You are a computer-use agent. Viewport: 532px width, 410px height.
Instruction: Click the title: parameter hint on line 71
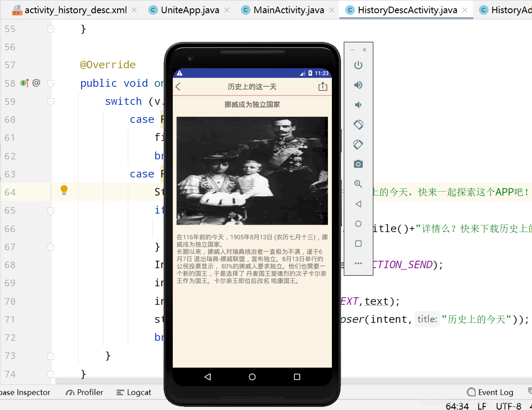(x=427, y=319)
